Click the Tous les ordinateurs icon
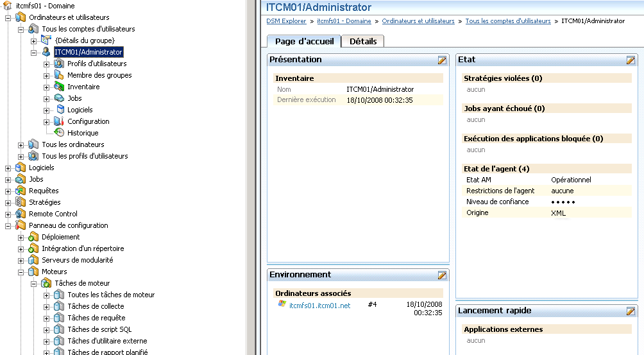 (33, 144)
